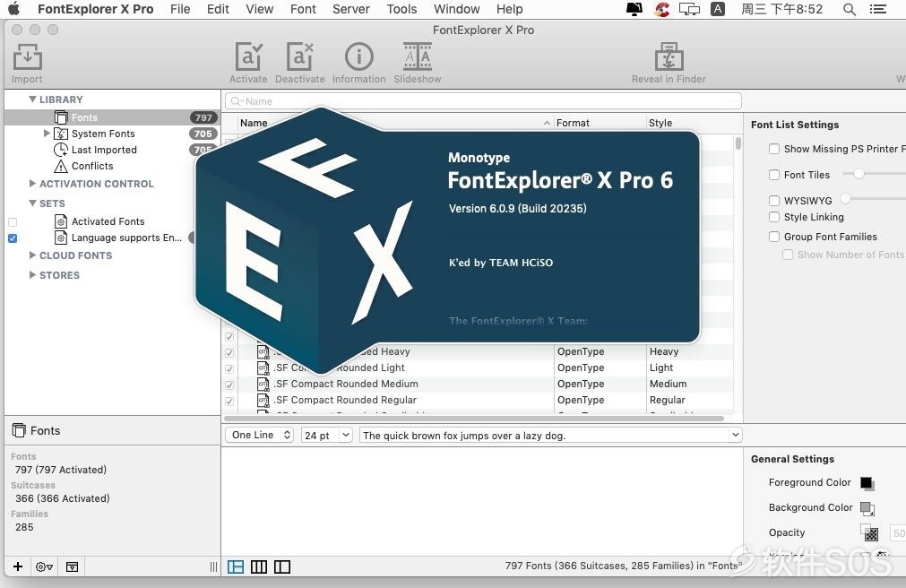Image resolution: width=906 pixels, height=588 pixels.
Task: Click the Activate toolbar icon
Action: click(x=248, y=57)
